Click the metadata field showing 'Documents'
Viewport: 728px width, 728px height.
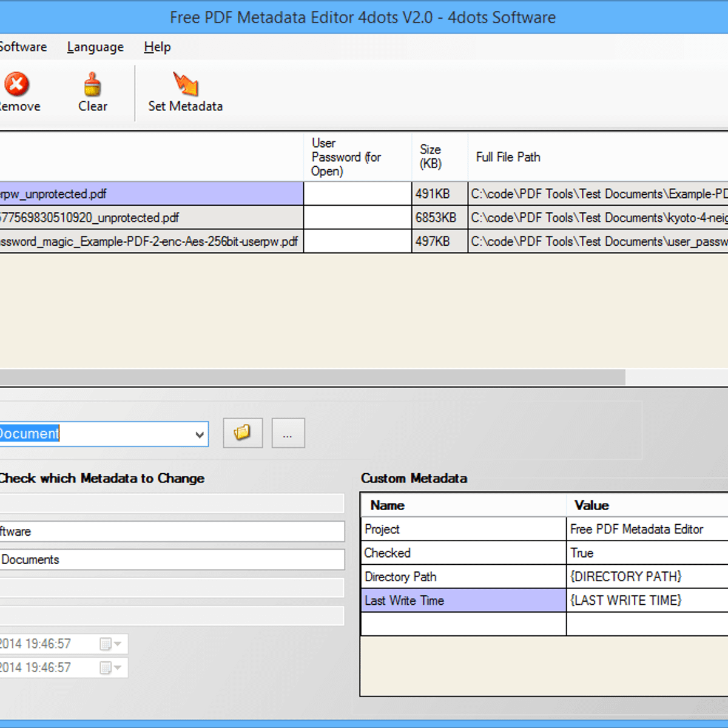click(172, 559)
